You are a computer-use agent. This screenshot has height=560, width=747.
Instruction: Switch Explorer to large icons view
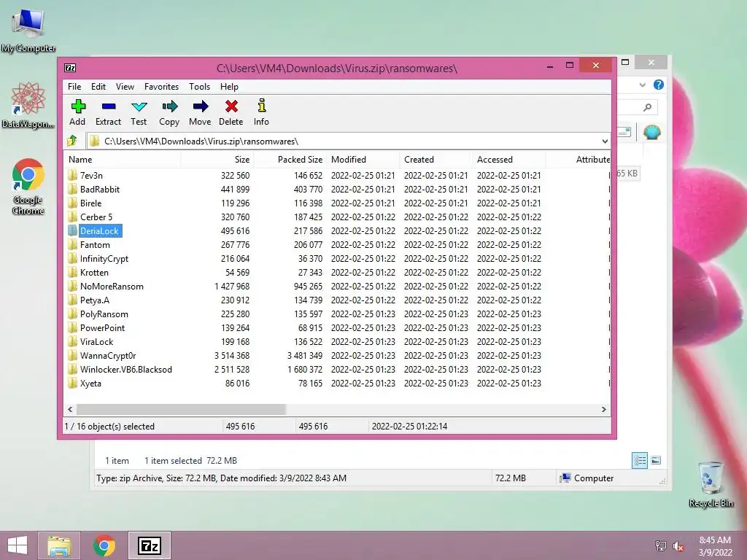656,460
